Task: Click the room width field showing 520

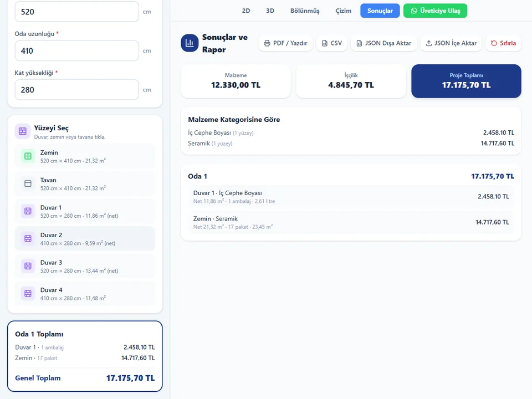Action: pyautogui.click(x=76, y=12)
